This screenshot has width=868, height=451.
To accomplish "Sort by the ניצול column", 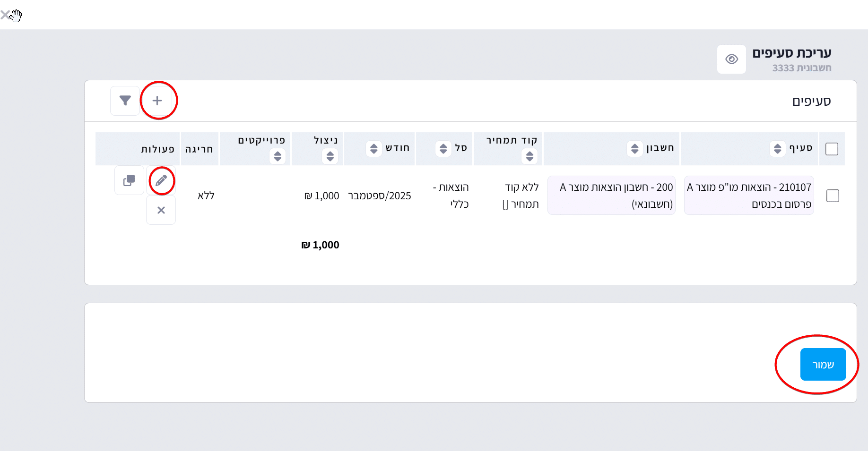I will click(x=330, y=156).
